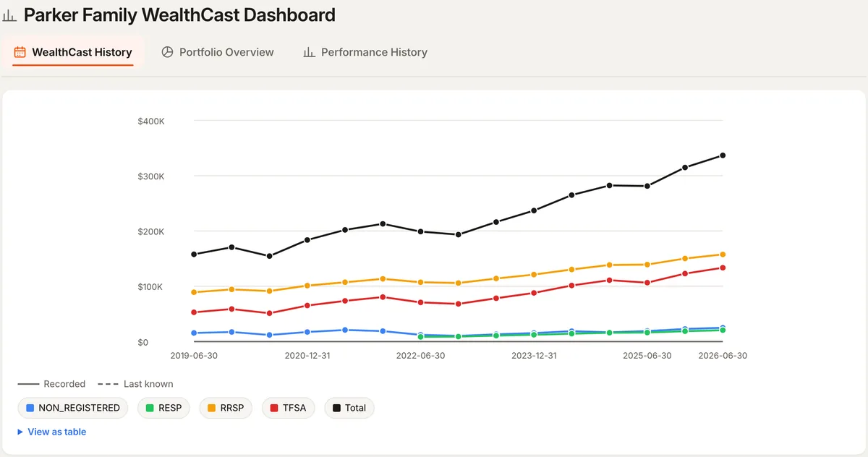Click the $300K y-axis label

151,176
